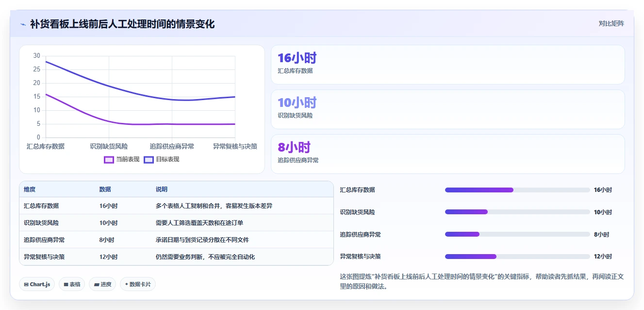This screenshot has height=310, width=644.
Task: Click the 汇总库存数据 progress bar
Action: (x=517, y=190)
